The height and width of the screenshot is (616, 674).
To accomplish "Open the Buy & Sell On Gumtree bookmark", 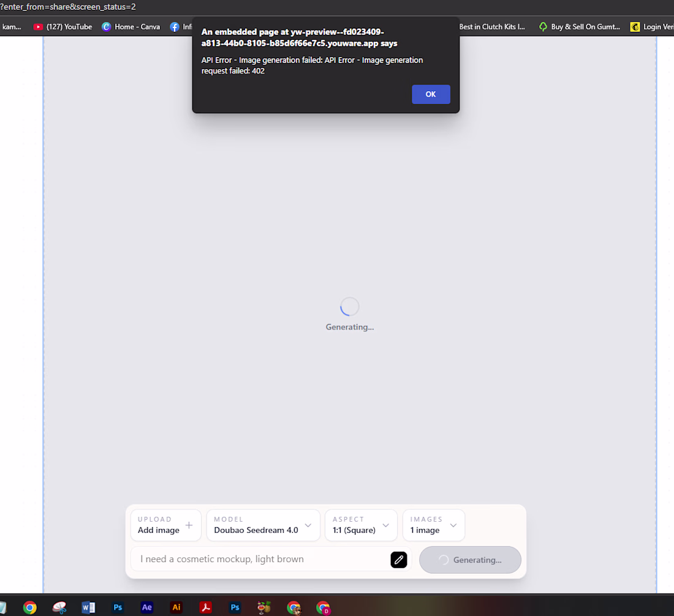I will 580,26.
